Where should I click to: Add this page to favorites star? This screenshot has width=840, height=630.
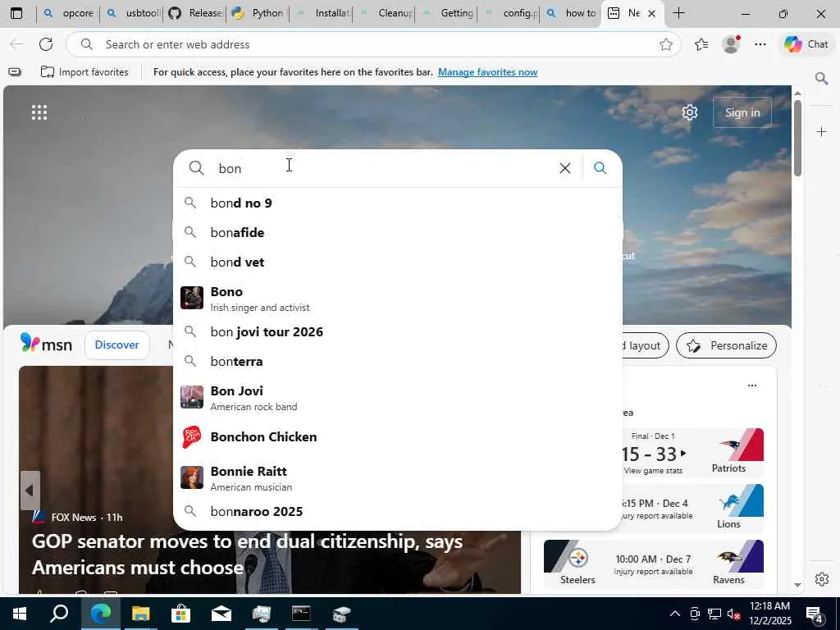pos(666,44)
